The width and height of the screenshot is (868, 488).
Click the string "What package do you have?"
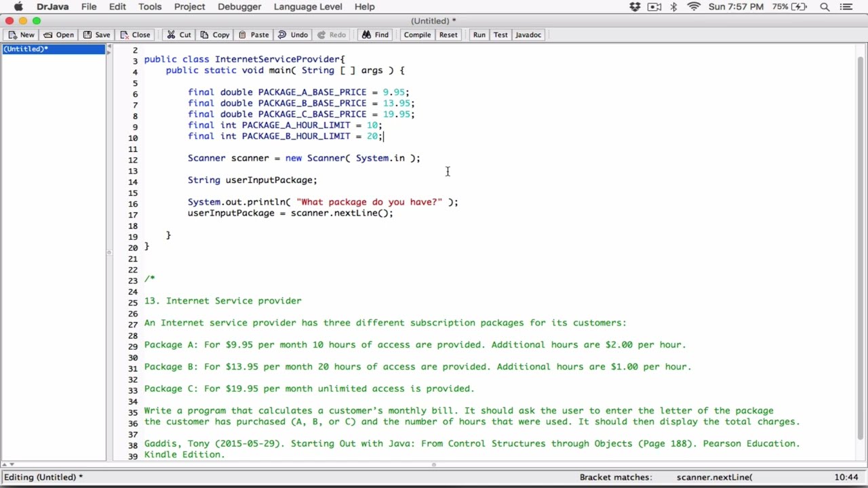(369, 202)
